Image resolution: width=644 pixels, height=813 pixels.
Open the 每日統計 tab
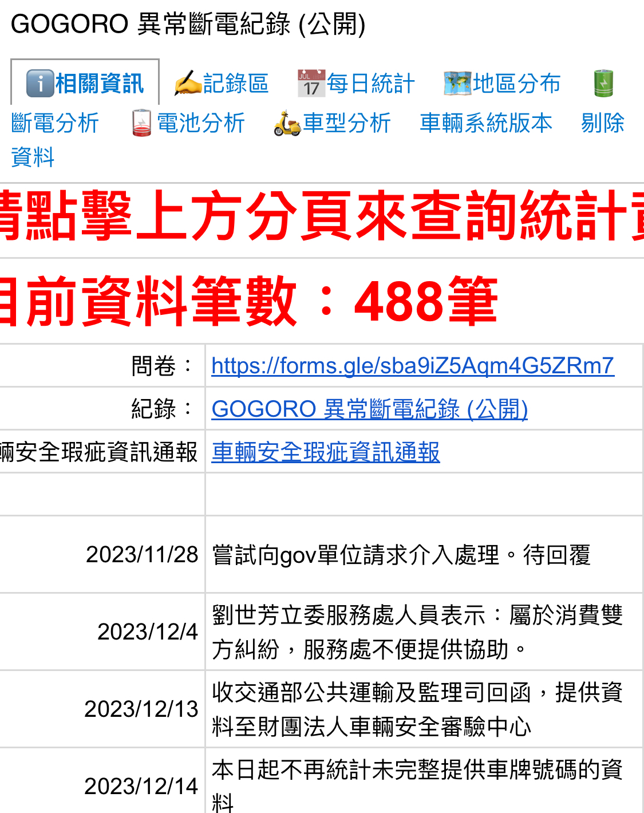coord(356,84)
